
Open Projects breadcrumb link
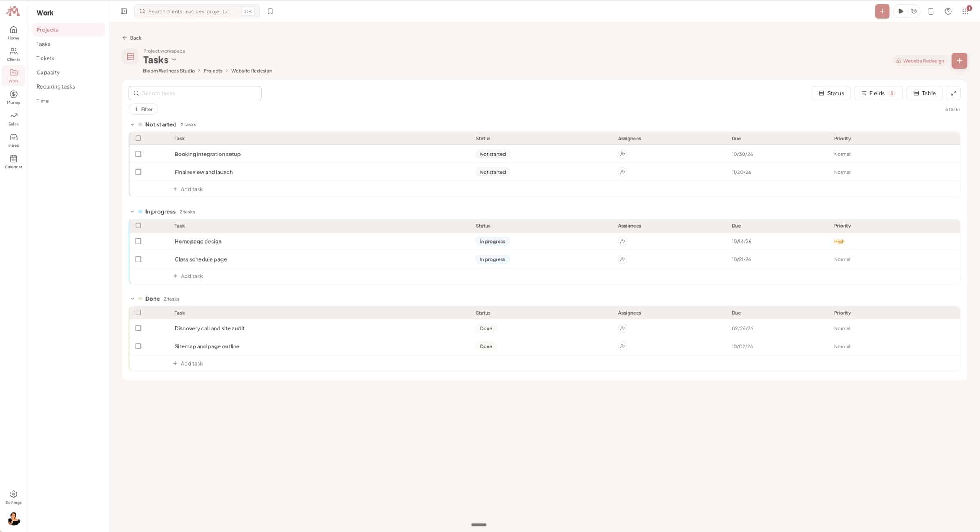coord(213,71)
